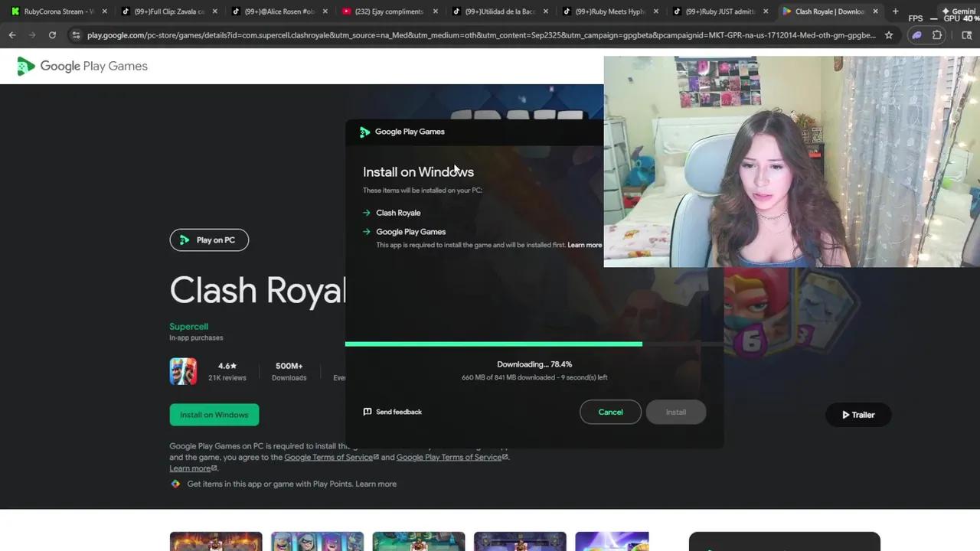View site information icon in address bar
The image size is (980, 551).
click(75, 35)
